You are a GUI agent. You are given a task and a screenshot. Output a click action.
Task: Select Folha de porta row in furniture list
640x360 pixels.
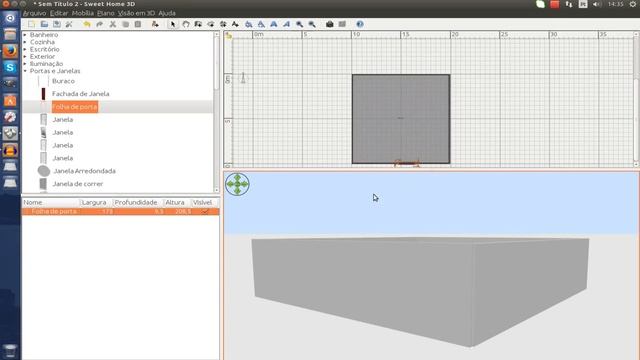point(120,211)
